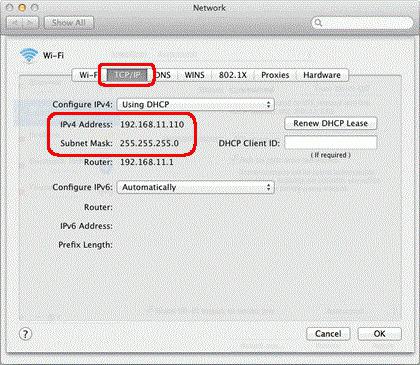
Task: Open help with the question mark icon
Action: click(x=25, y=334)
